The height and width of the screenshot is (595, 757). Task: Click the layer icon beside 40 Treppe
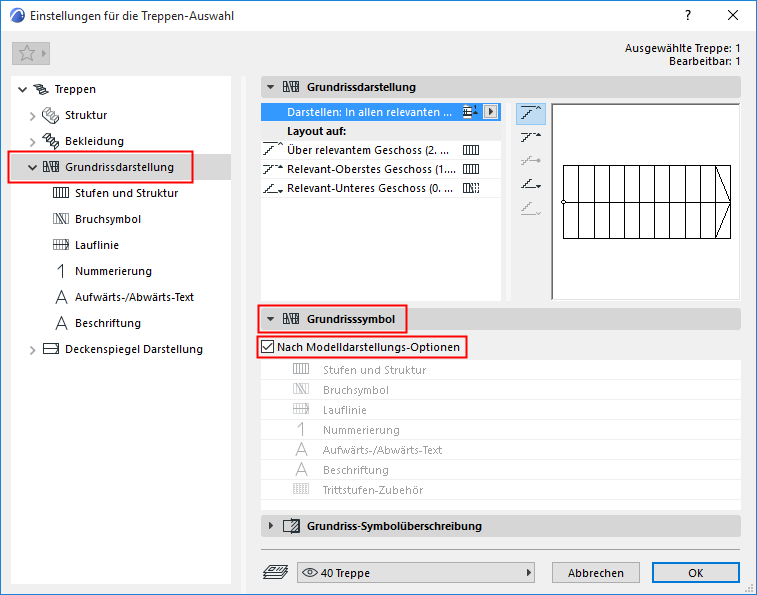click(x=276, y=572)
